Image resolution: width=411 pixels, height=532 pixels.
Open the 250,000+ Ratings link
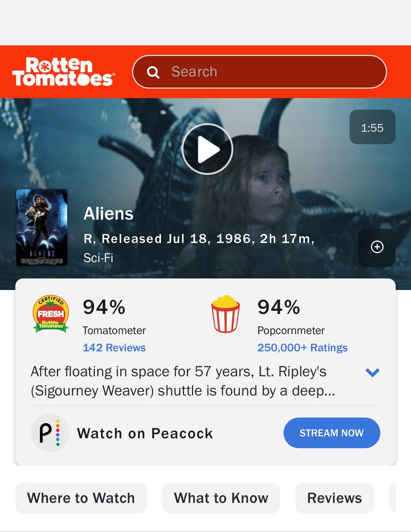(303, 348)
